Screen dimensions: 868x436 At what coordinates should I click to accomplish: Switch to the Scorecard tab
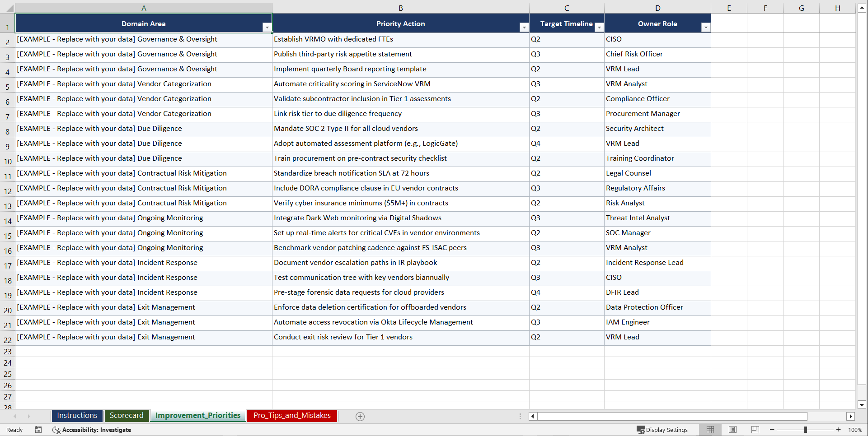[x=127, y=415]
